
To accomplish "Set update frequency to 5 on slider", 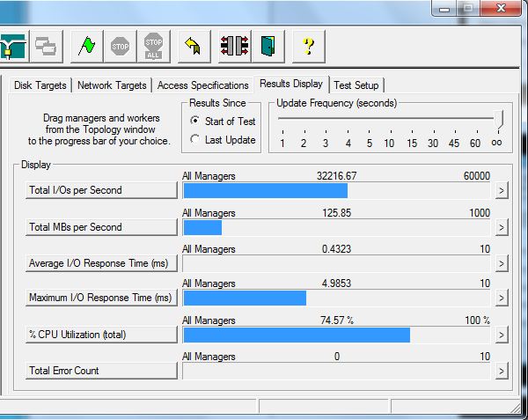I will 370,143.
